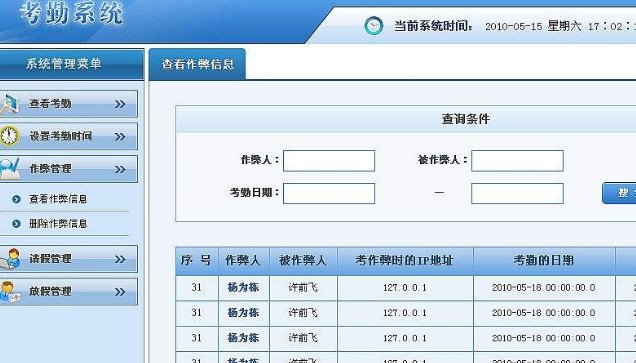Viewport: 636px width, 363px height.
Task: Click the 考勤系统 title logo
Action: click(x=71, y=14)
